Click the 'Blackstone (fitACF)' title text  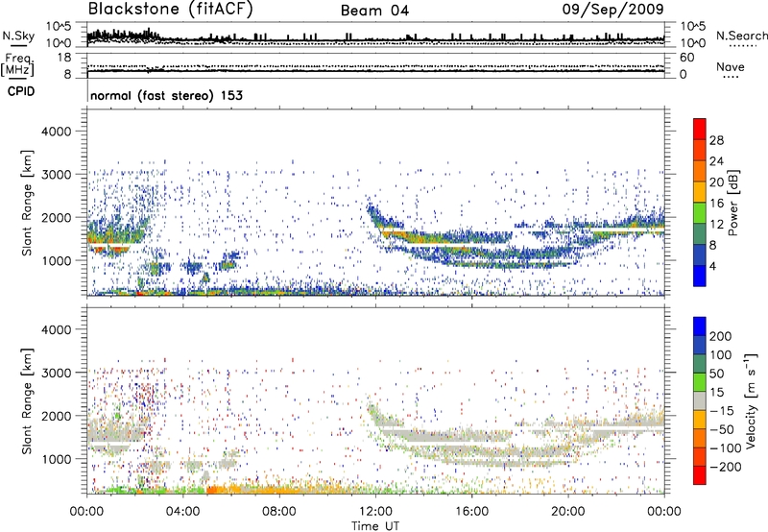(x=170, y=9)
